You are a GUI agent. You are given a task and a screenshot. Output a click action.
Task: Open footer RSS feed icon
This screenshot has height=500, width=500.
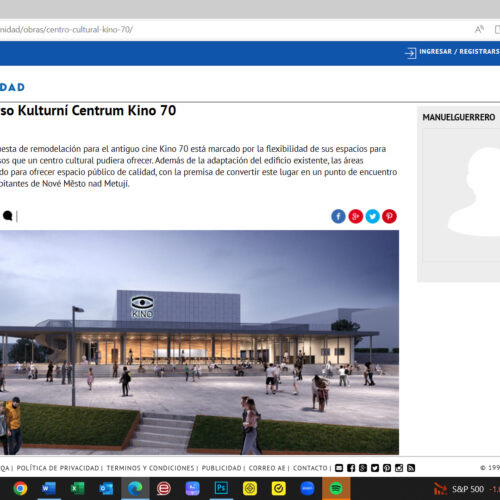(411, 468)
